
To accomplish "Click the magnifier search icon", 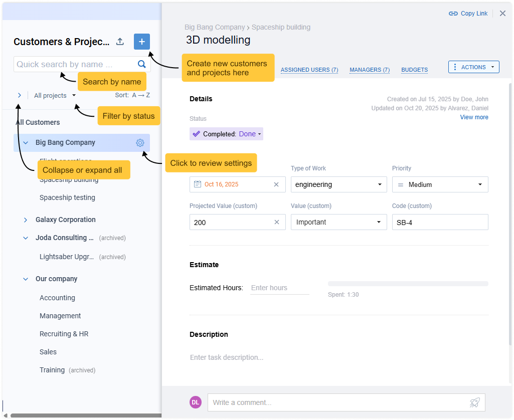I will coord(142,64).
